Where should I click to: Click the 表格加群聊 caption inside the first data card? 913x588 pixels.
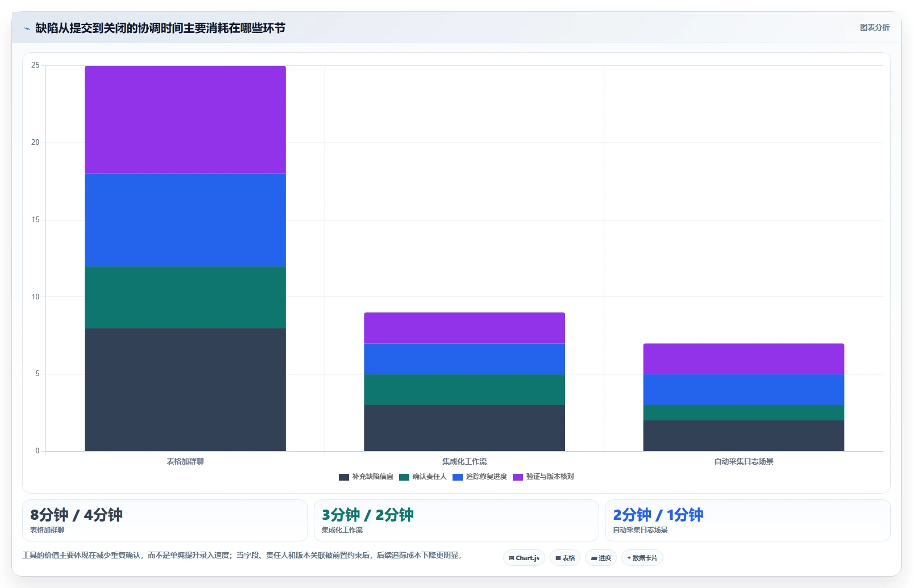pos(47,530)
